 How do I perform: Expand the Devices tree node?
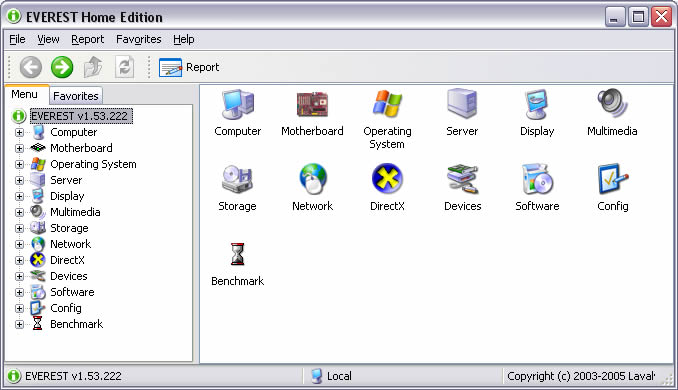19,276
